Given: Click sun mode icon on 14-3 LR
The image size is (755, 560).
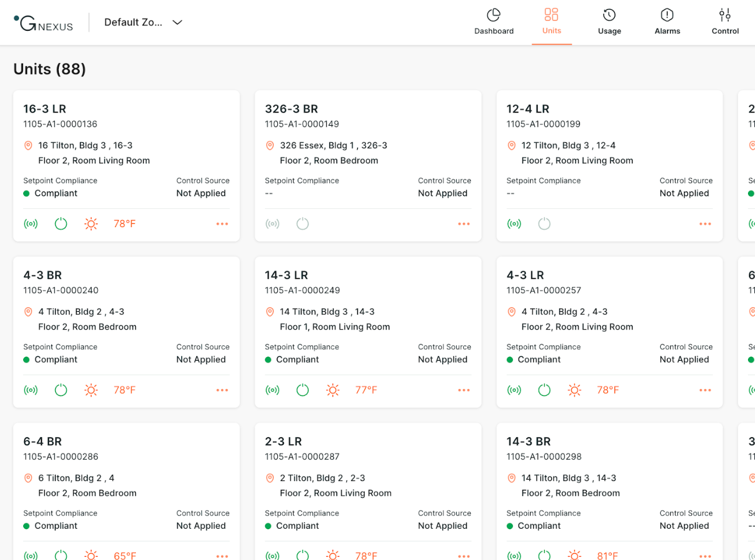Looking at the screenshot, I should [x=333, y=390].
